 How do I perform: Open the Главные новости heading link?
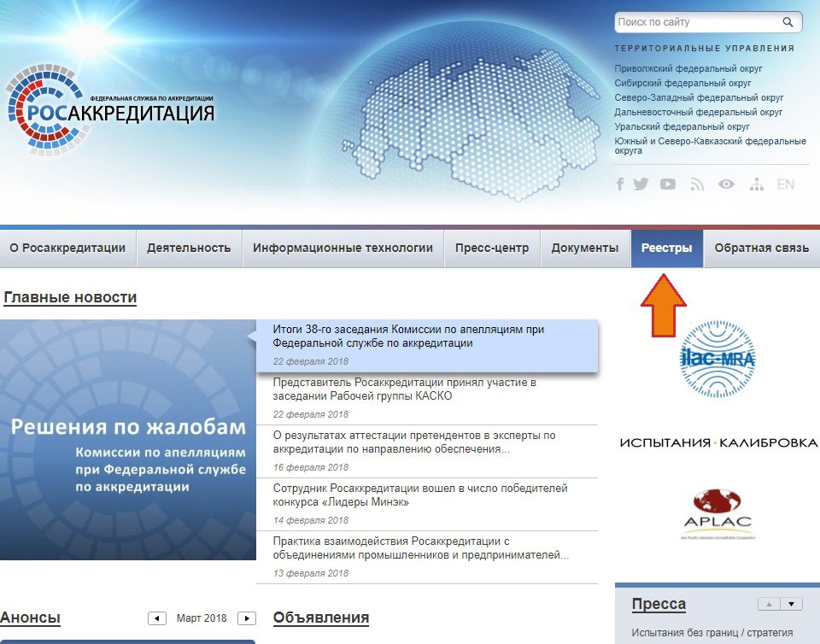tap(70, 297)
